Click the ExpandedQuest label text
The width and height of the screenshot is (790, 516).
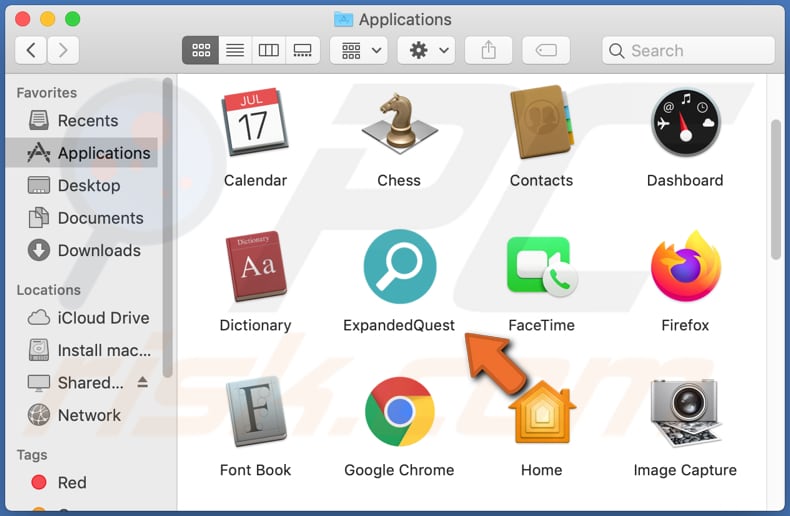click(399, 326)
